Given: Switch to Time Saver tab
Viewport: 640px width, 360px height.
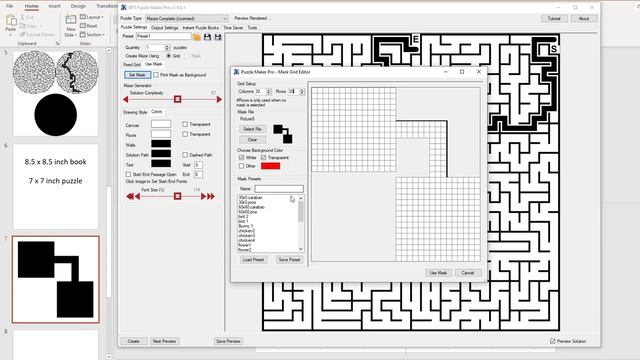Looking at the screenshot, I should [x=233, y=28].
